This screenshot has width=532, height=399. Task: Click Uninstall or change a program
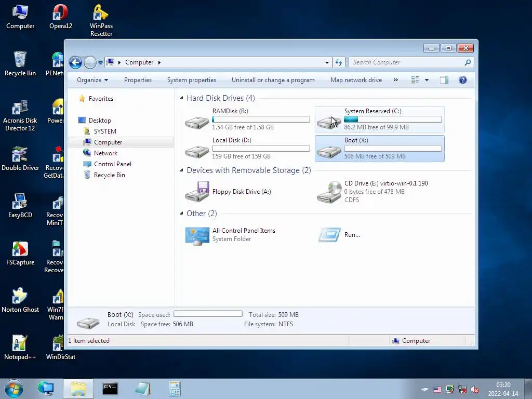coord(273,80)
